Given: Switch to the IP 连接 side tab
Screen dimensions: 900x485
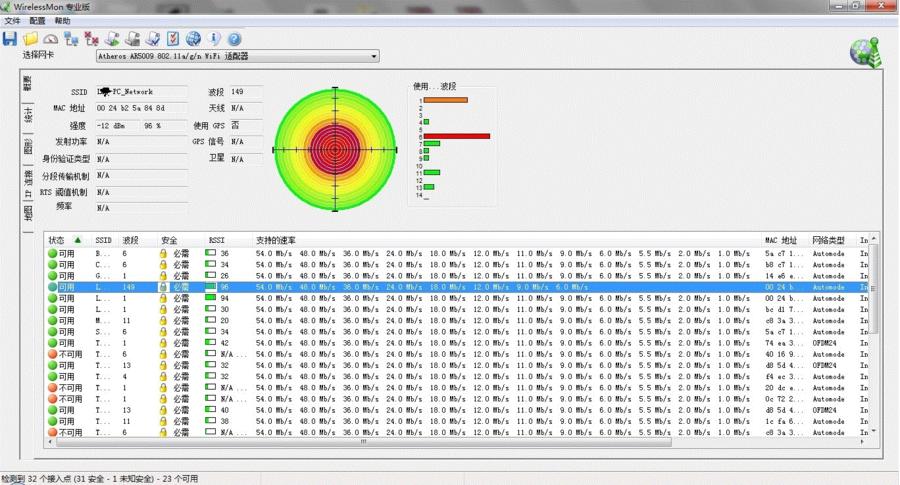Looking at the screenshot, I should pyautogui.click(x=28, y=183).
